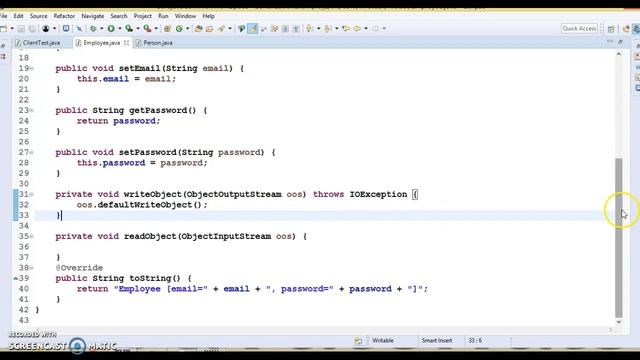Collapse the writeObject method on line 31
The height and width of the screenshot is (360, 640).
[31, 195]
